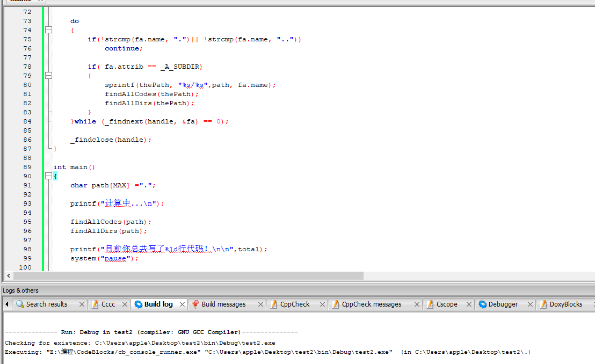The width and height of the screenshot is (595, 364).
Task: Click the '_findclose(handle);' statement
Action: tap(111, 140)
